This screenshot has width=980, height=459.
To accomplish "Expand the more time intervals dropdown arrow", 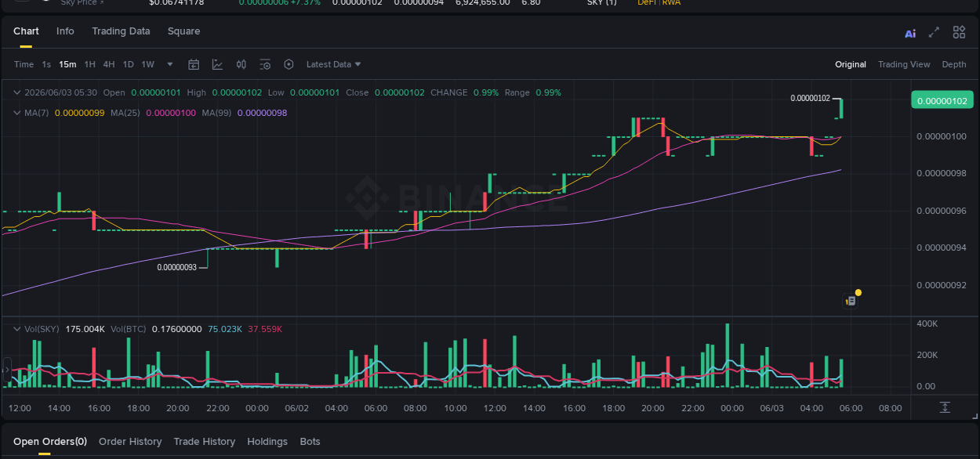I will tap(170, 64).
